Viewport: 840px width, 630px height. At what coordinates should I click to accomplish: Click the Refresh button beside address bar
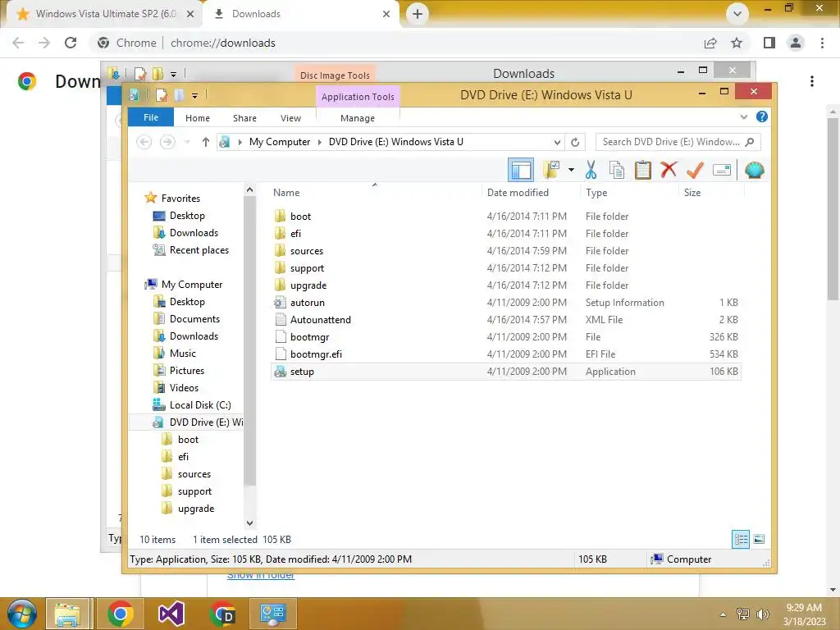click(x=575, y=142)
